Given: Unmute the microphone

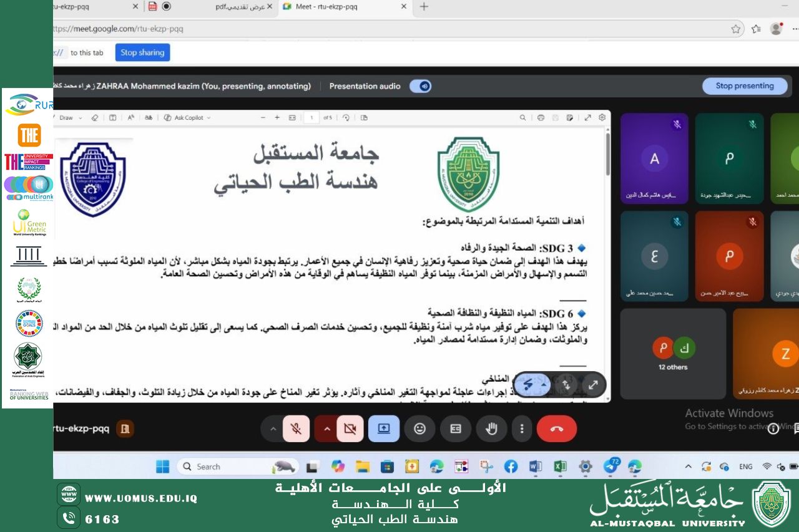Looking at the screenshot, I should pos(297,428).
